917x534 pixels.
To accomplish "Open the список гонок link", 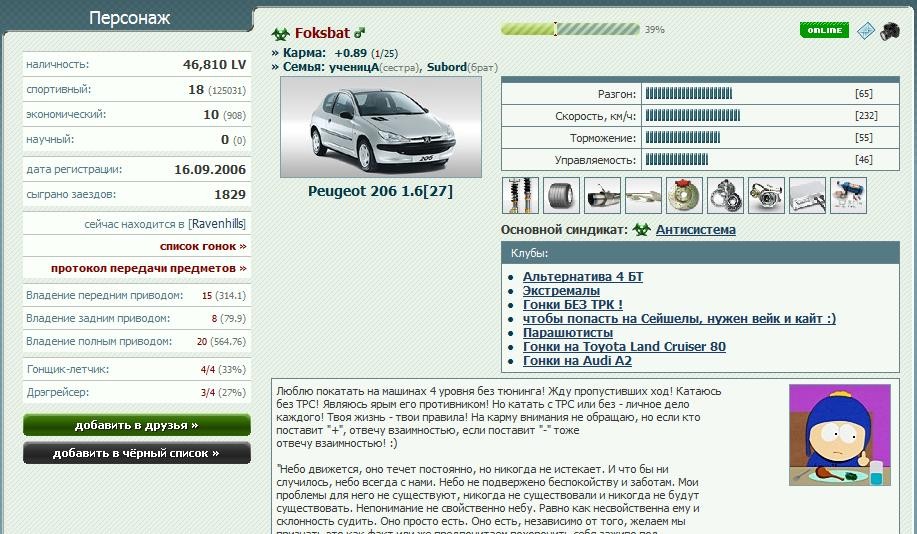I will (x=204, y=246).
